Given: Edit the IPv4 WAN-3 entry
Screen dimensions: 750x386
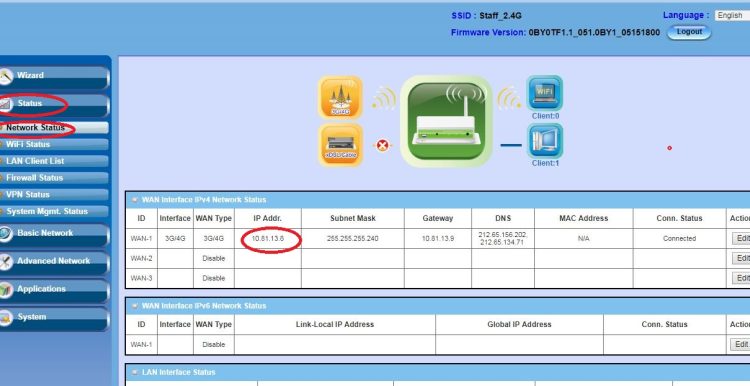Looking at the screenshot, I should coord(740,278).
